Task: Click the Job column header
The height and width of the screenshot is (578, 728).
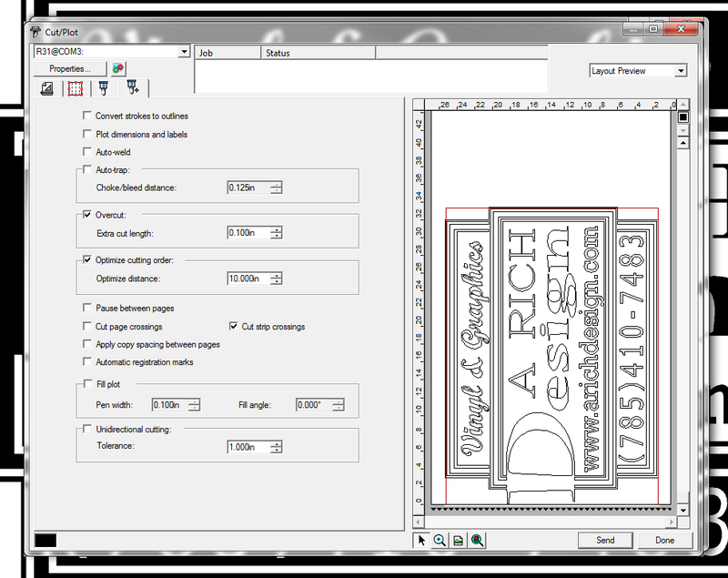Action: (228, 53)
